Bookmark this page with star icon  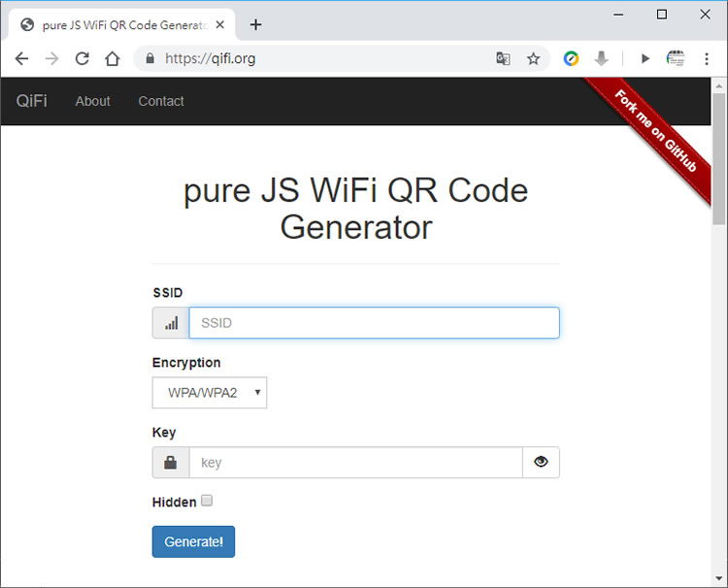pyautogui.click(x=533, y=58)
